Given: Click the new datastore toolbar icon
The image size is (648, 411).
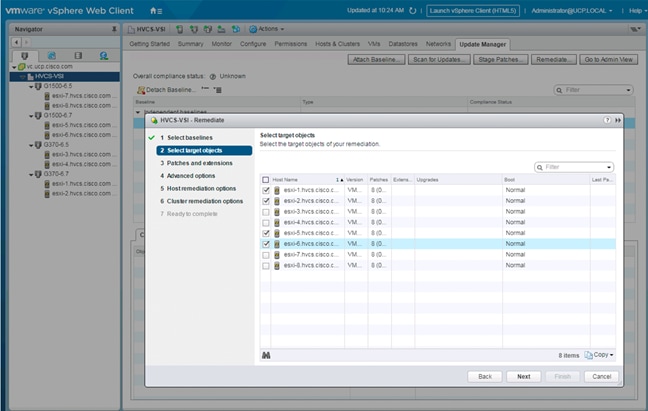Looking at the screenshot, I should pos(222,29).
